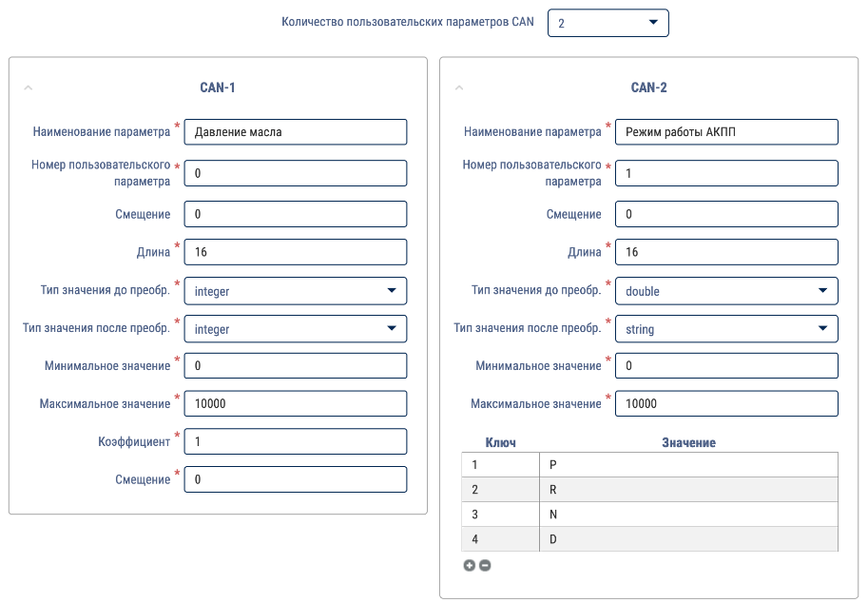Image resolution: width=868 pixels, height=603 pixels.
Task: Click the value cell containing D
Action: click(688, 538)
